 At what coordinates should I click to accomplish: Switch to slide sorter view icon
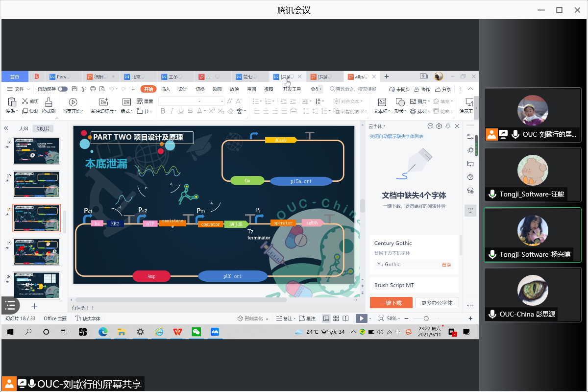tap(337, 318)
